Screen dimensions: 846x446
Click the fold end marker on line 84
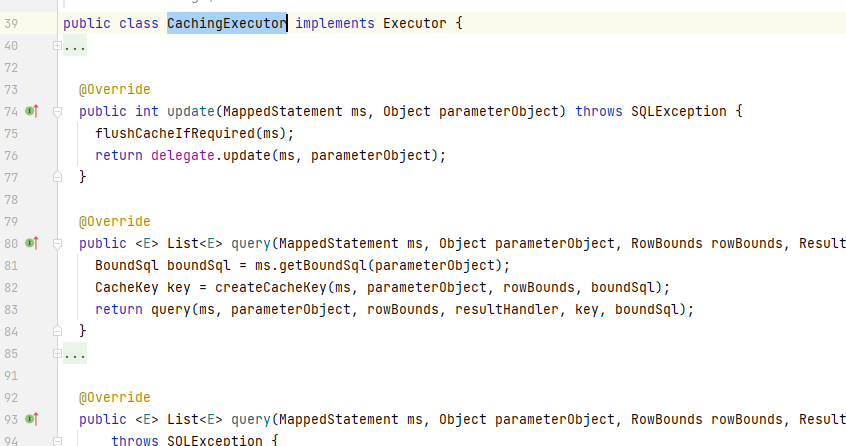point(56,331)
